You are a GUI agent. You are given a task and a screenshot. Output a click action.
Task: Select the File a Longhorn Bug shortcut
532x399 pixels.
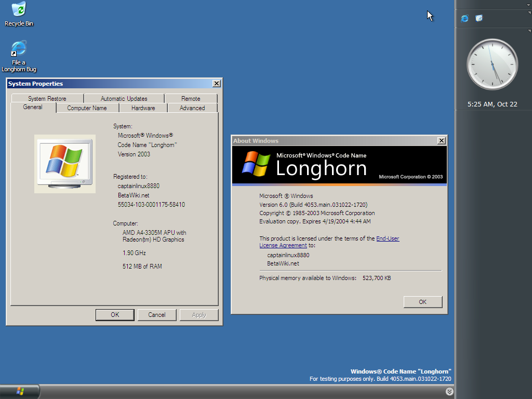[19, 56]
